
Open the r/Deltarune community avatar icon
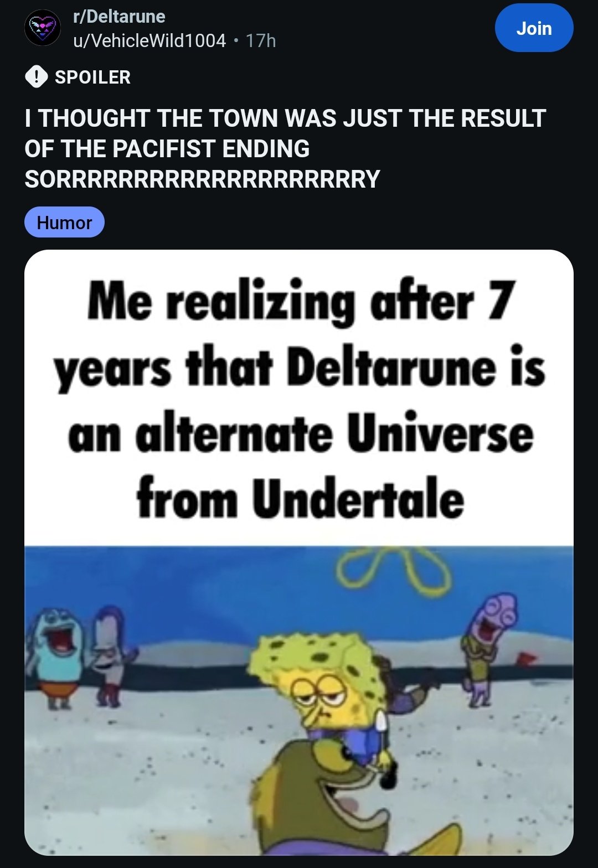tap(43, 28)
